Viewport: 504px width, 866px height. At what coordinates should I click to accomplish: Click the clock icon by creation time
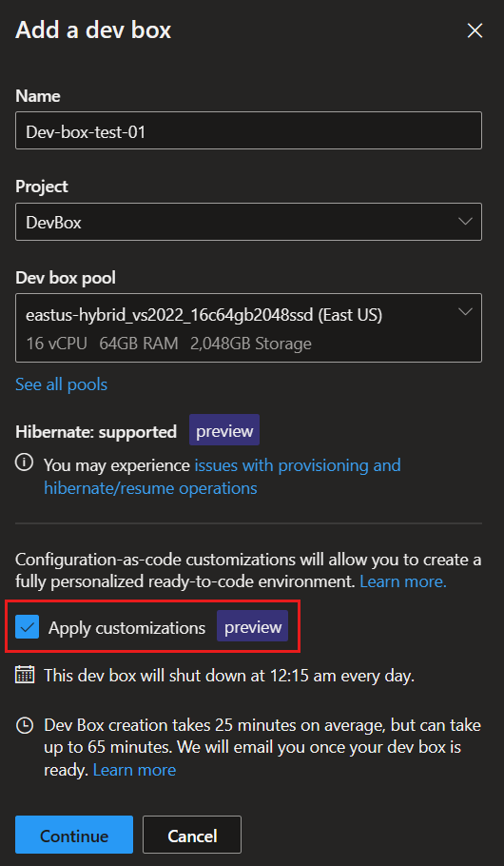pyautogui.click(x=25, y=725)
